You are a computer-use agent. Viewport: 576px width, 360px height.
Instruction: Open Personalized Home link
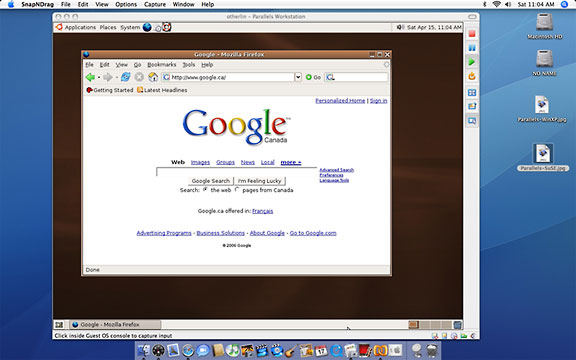pos(340,101)
